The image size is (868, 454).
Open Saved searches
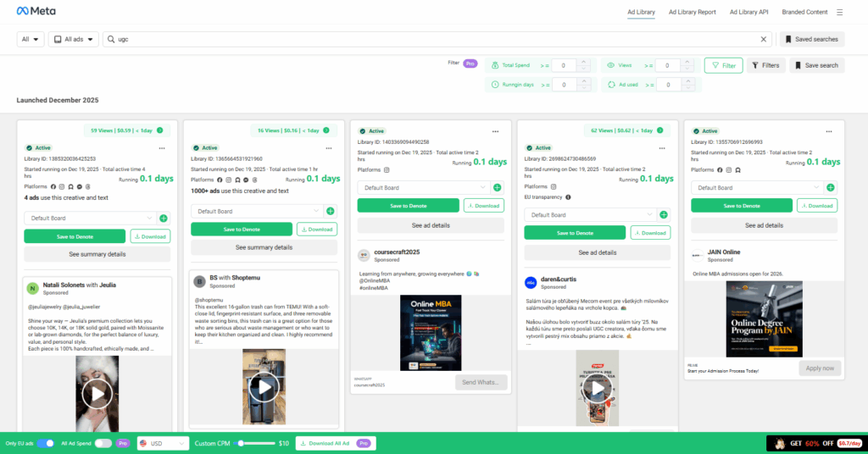pyautogui.click(x=812, y=39)
